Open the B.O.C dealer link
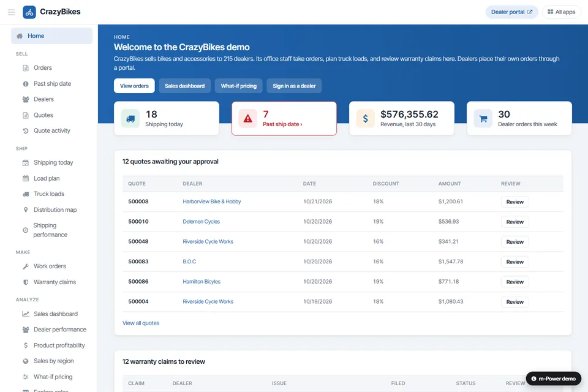 [x=189, y=262]
